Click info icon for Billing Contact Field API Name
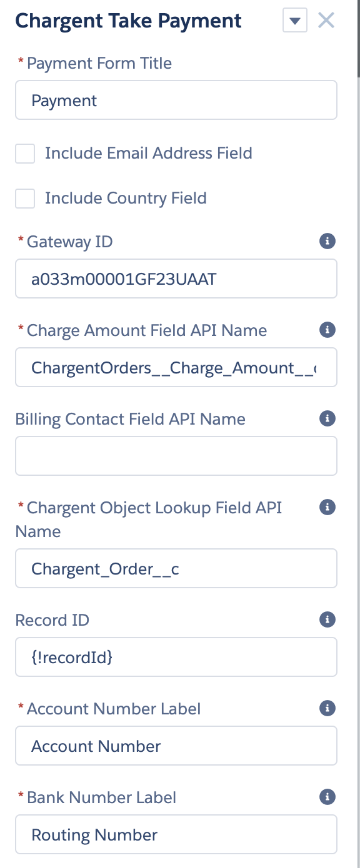 (x=327, y=418)
